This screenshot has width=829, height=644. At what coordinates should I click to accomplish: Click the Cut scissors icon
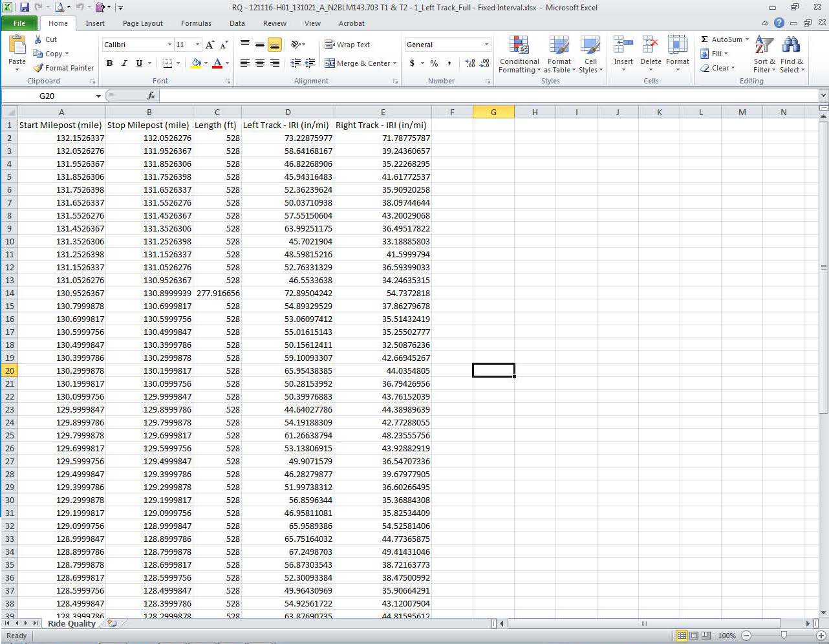click(x=38, y=39)
